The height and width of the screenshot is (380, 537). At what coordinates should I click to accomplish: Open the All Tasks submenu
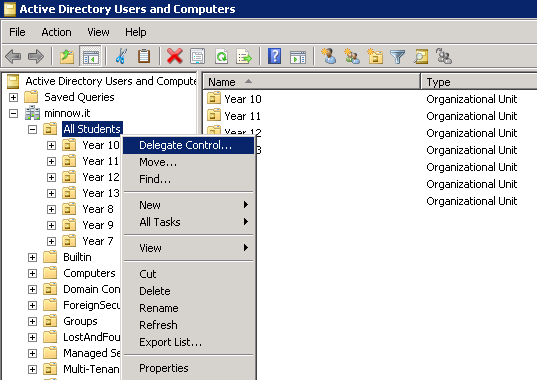[188, 222]
